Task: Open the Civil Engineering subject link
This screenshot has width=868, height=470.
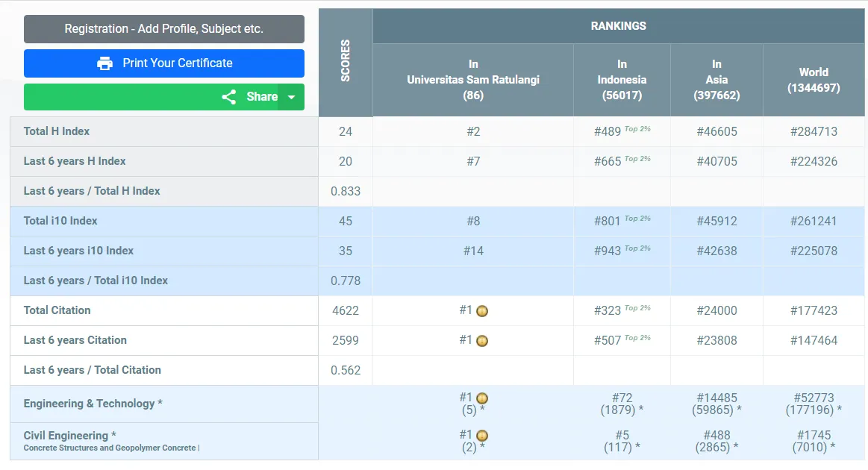Action: coord(66,435)
